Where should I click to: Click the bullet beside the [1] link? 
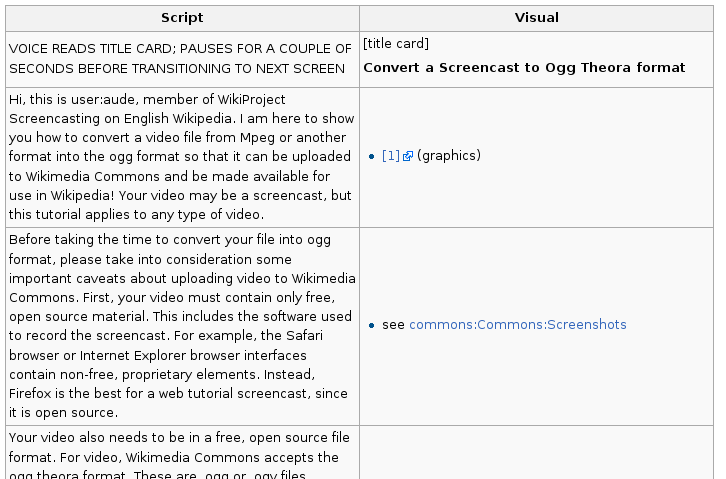click(x=371, y=156)
